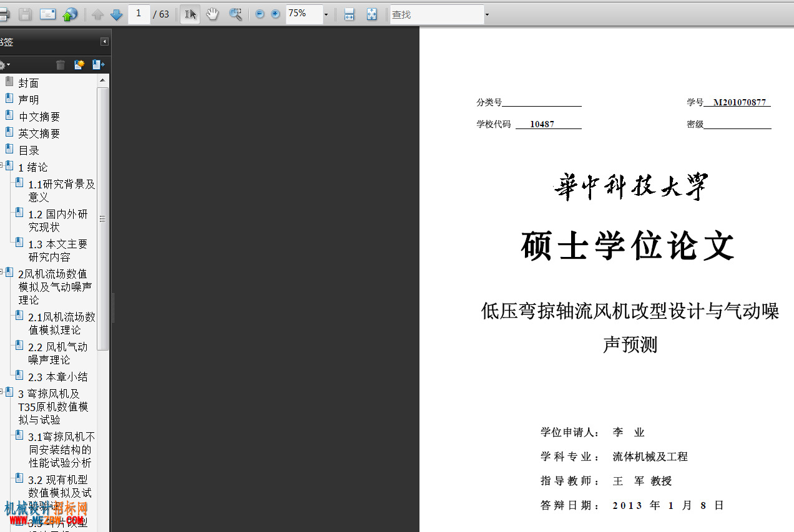Click the school code 10487
794x532 pixels.
tap(542, 124)
